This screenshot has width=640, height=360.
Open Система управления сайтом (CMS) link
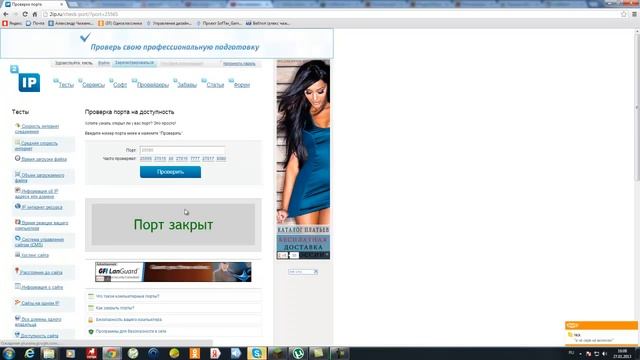pyautogui.click(x=39, y=242)
